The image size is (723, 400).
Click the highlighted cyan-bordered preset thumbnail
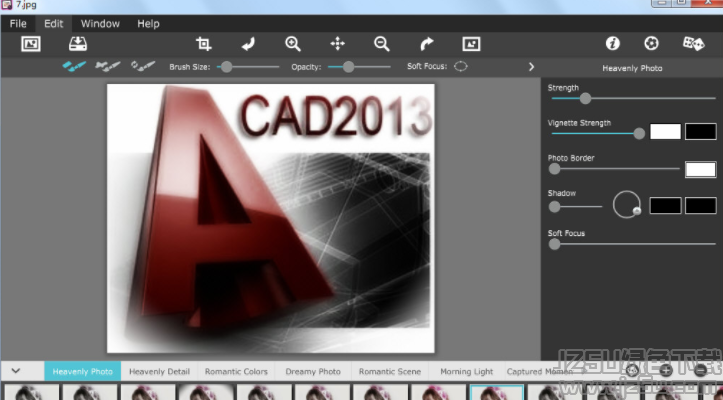click(x=497, y=392)
